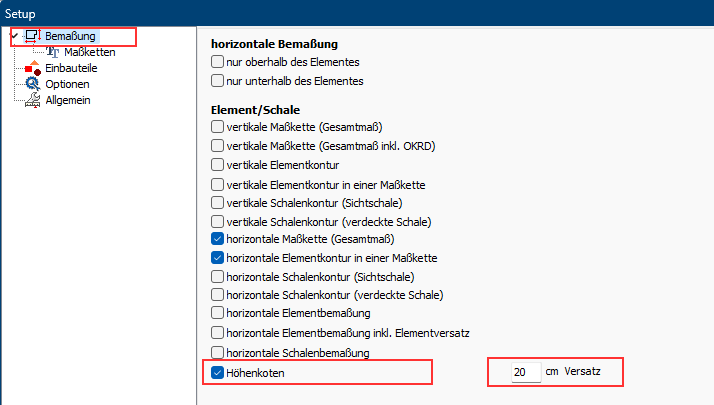Click the Allgemein tools icon
This screenshot has width=714, height=405.
[x=33, y=100]
